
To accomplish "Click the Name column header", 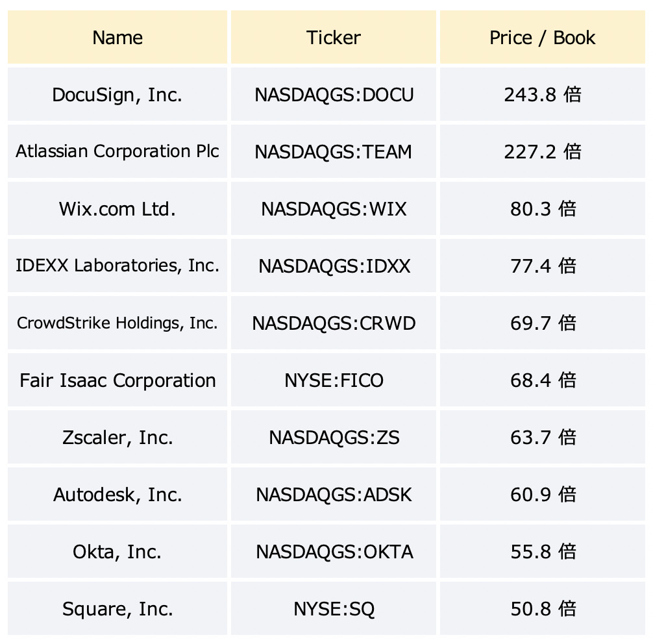I will click(x=117, y=38).
